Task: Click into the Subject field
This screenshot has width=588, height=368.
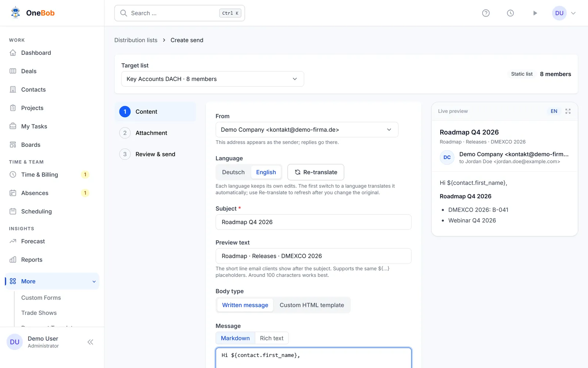Action: (x=313, y=222)
